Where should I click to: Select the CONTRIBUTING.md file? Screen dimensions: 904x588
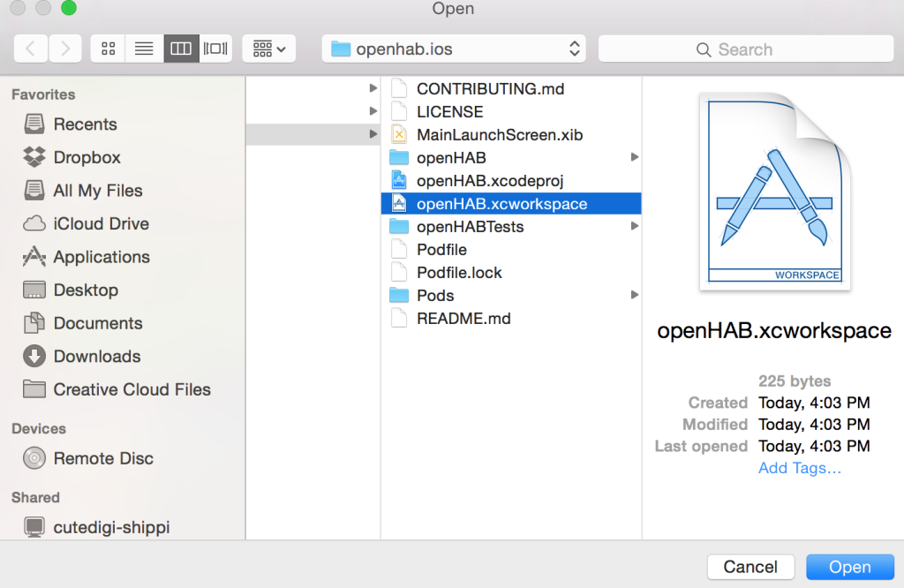click(x=511, y=89)
